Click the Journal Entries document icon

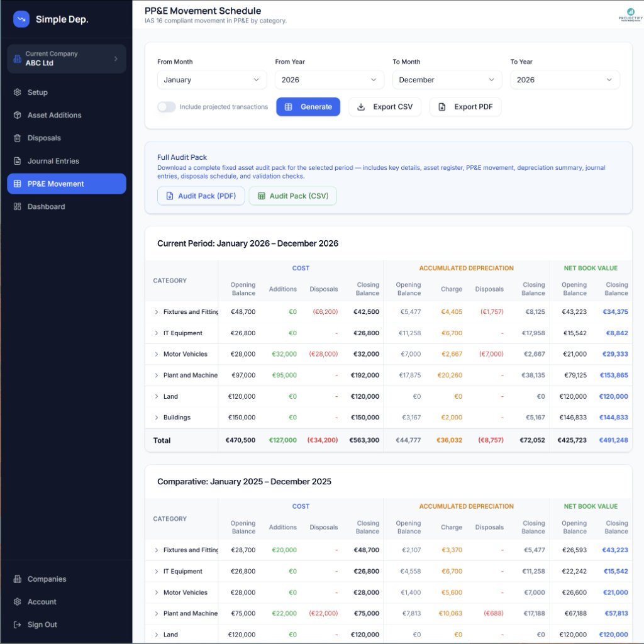17,161
